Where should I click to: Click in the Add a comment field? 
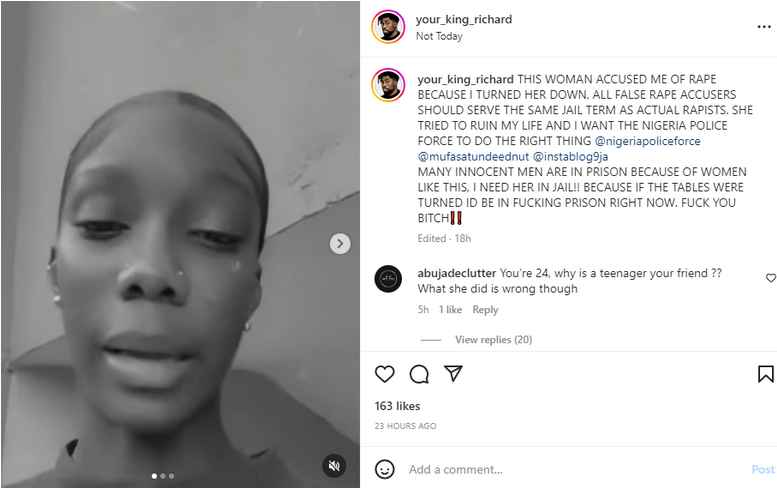(x=575, y=469)
